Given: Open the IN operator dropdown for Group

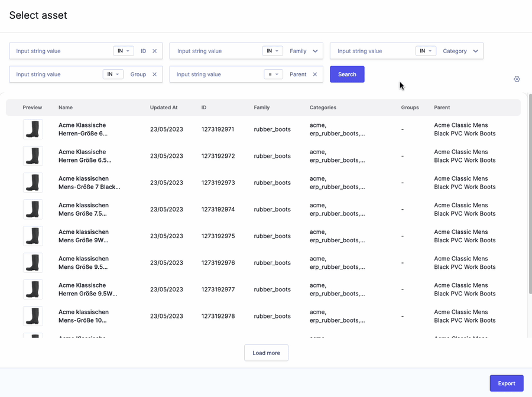Looking at the screenshot, I should (113, 74).
